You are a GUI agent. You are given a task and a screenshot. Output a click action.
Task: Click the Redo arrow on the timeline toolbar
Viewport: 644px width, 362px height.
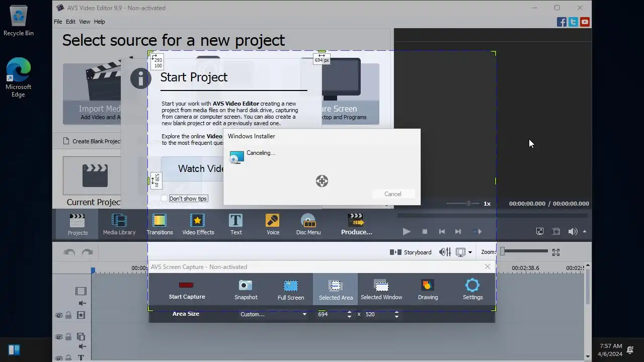point(88,252)
